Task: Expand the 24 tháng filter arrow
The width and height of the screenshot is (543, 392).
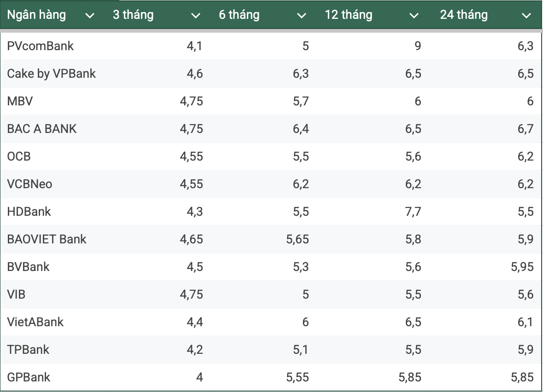Action: (526, 16)
